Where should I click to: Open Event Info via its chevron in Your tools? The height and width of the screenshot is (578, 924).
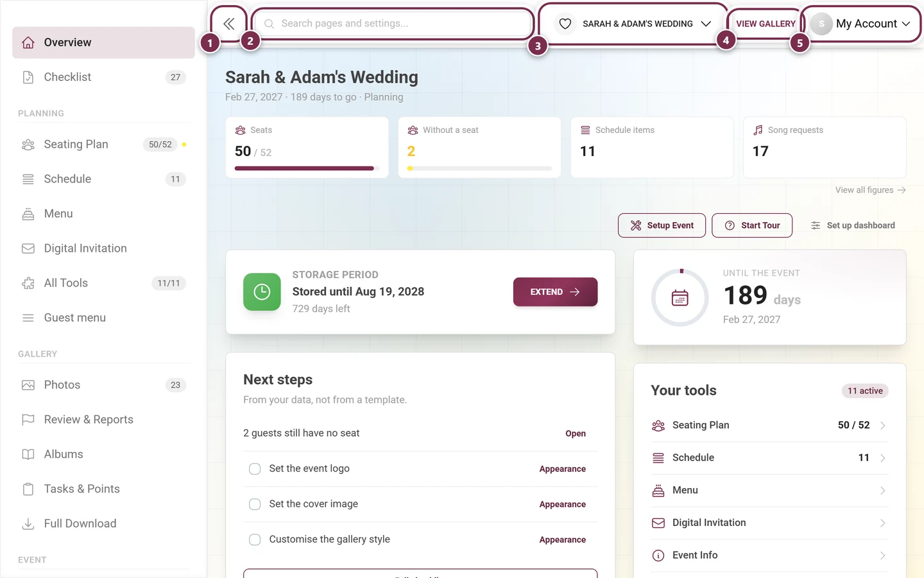[883, 556]
